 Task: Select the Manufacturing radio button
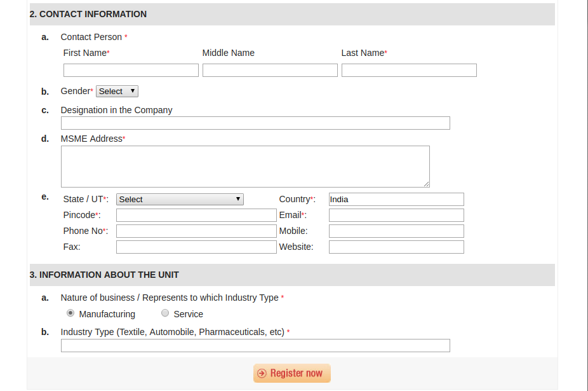(70, 313)
